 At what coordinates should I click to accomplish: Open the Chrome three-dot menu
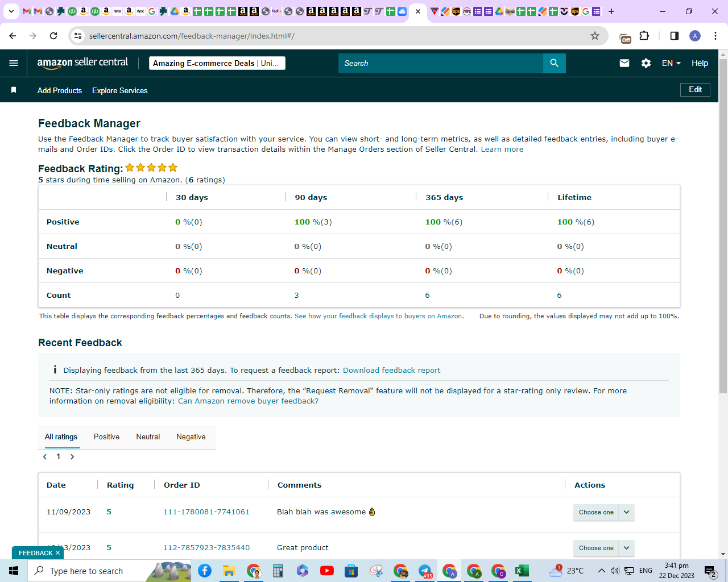click(715, 36)
